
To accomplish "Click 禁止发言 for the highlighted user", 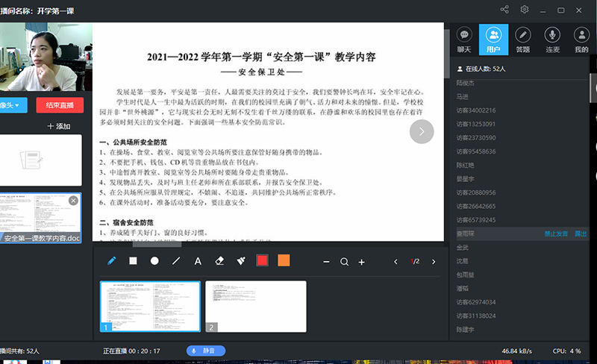I will (x=556, y=234).
